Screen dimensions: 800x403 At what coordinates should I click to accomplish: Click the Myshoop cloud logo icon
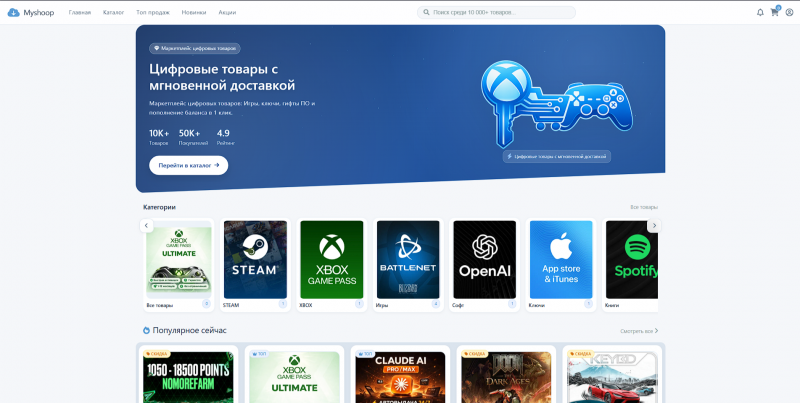[x=13, y=12]
